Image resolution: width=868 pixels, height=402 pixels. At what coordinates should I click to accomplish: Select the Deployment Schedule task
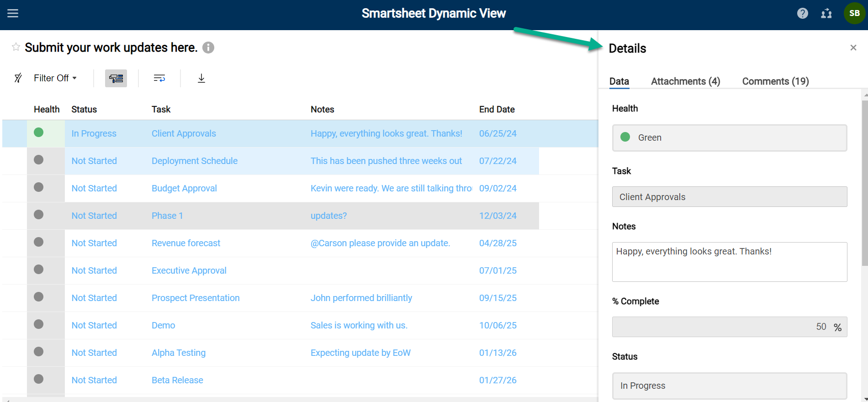(195, 161)
